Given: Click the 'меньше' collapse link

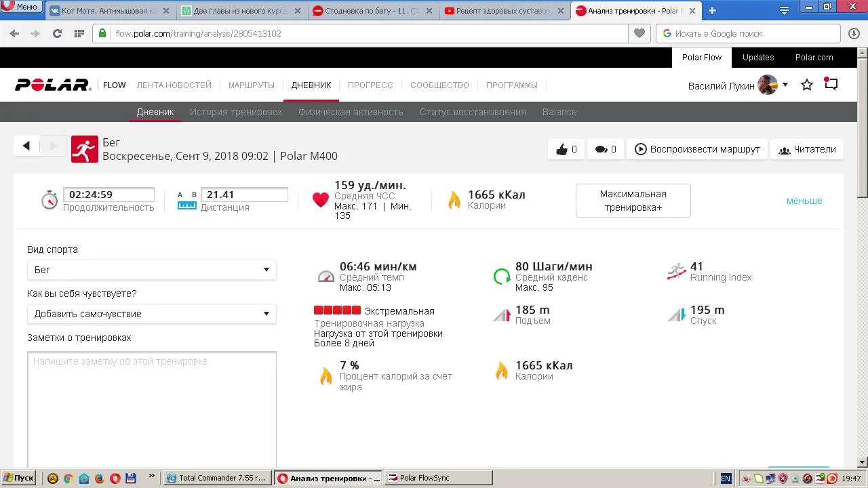Looking at the screenshot, I should [x=804, y=201].
